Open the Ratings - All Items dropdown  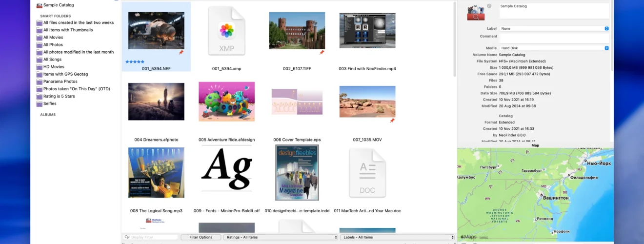coord(281,237)
